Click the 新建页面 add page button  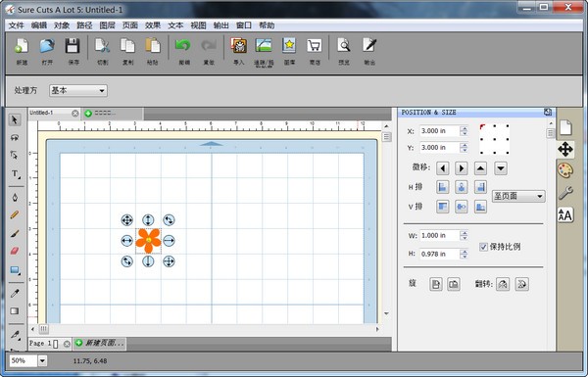(x=100, y=344)
